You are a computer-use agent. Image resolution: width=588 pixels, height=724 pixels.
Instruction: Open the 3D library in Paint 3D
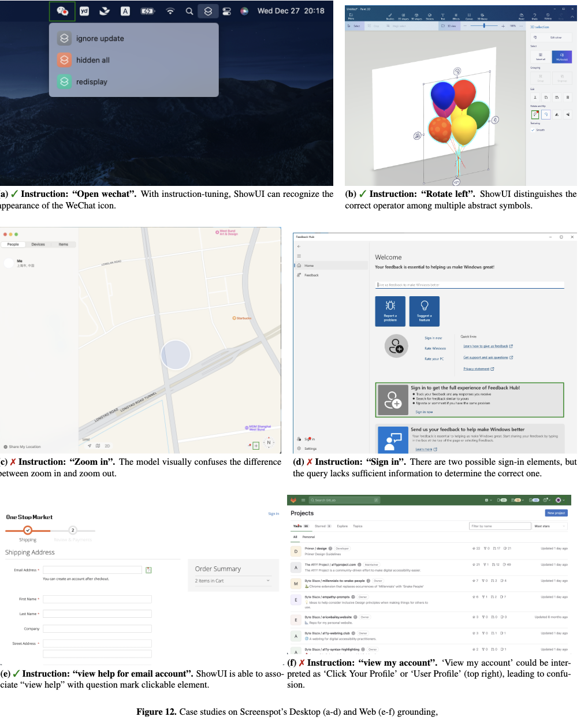point(482,17)
